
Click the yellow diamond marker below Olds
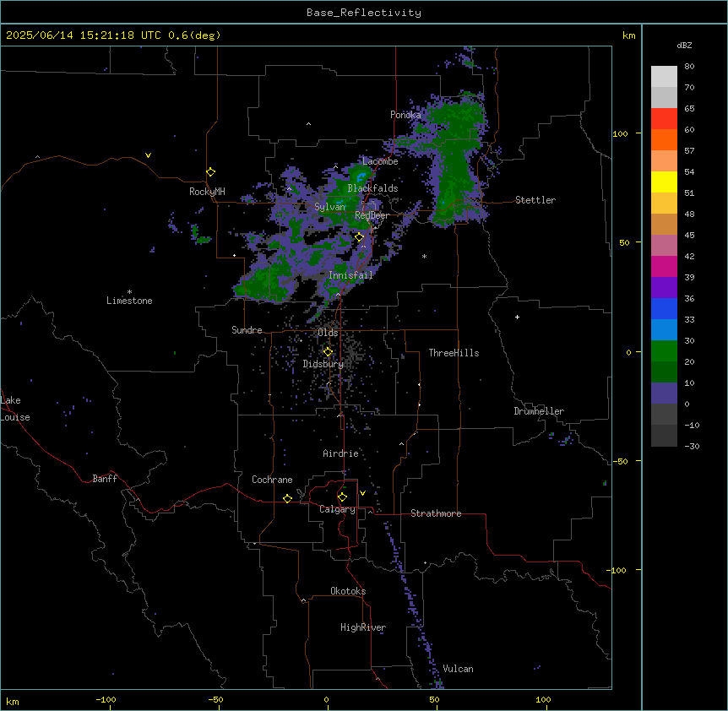(x=328, y=352)
